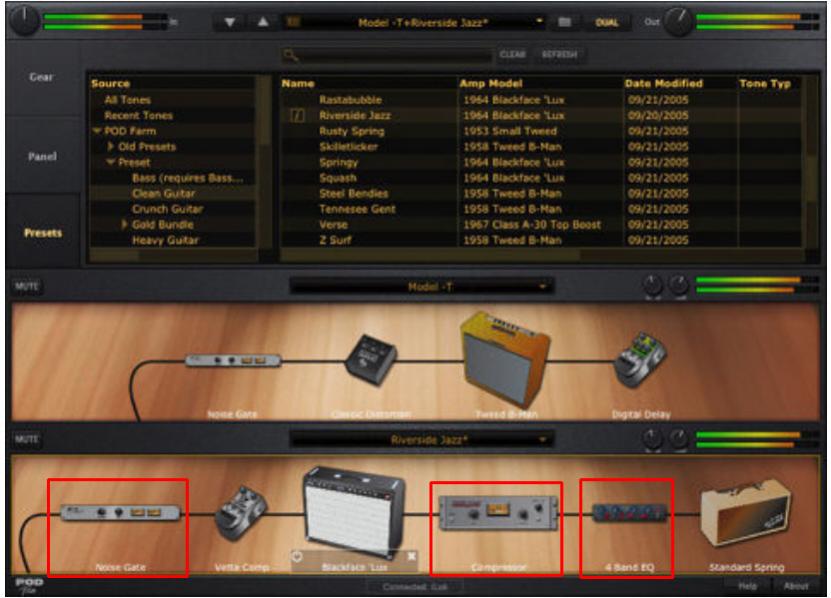Collapse the Preset folder arrow
831x598 pixels.
click(111, 162)
